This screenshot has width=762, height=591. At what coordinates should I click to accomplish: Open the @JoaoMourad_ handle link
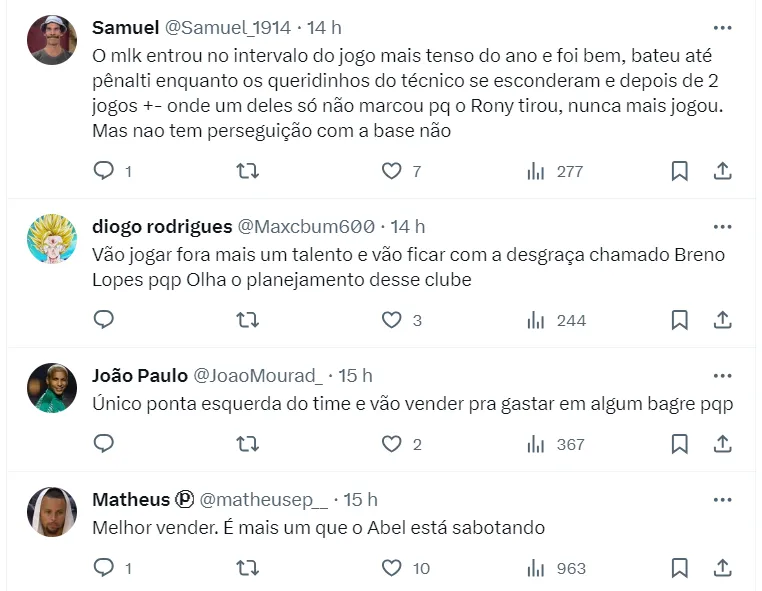pos(257,376)
